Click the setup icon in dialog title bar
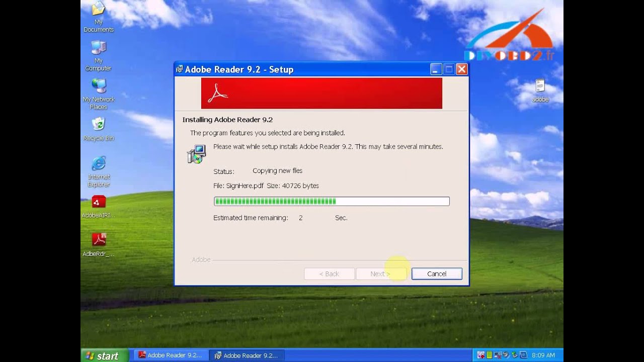The width and height of the screenshot is (644, 362). (180, 69)
